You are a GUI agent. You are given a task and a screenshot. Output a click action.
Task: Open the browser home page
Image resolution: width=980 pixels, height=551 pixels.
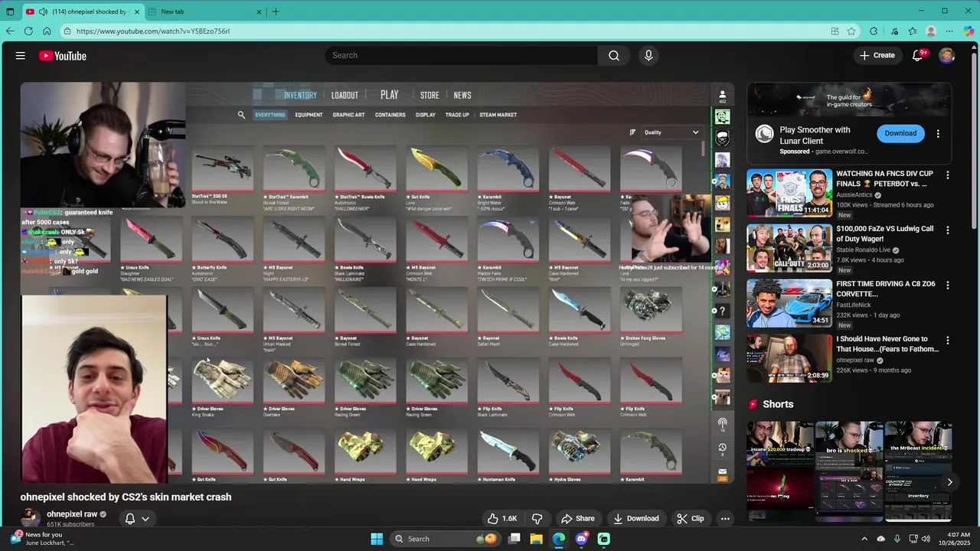click(47, 31)
